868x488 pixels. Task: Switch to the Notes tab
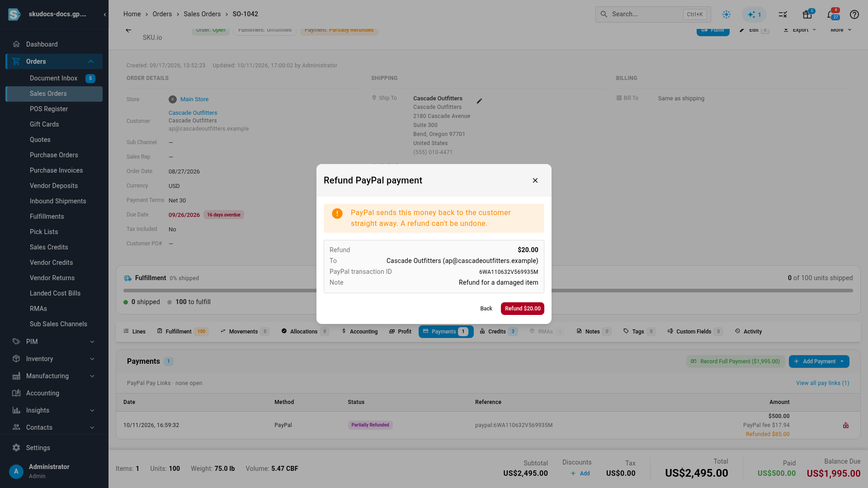[x=594, y=332]
